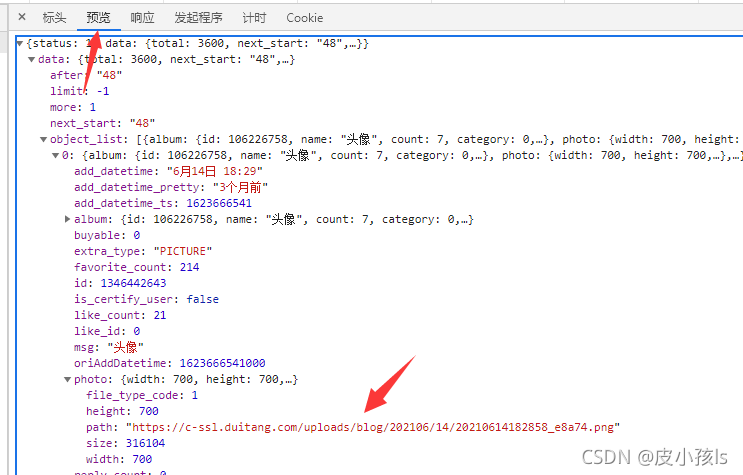This screenshot has height=475, width=743.
Task: Click file_type_code: 1 entry
Action: point(142,395)
